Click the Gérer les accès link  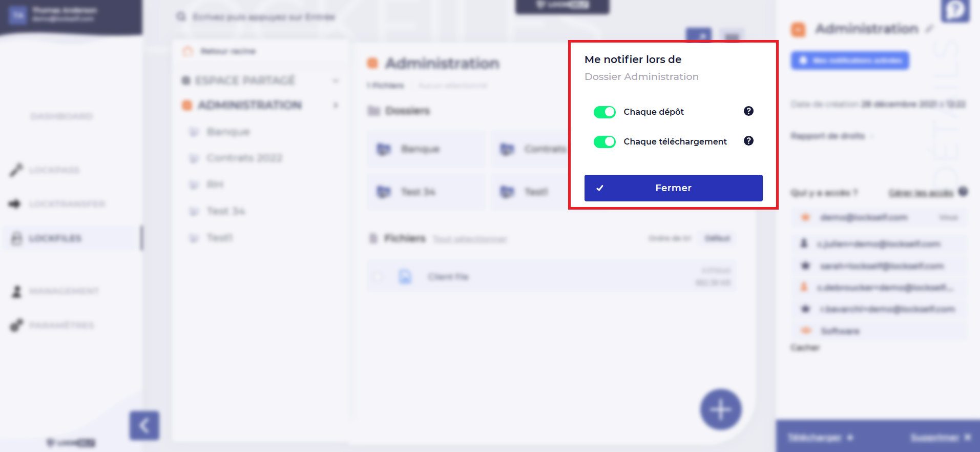tap(921, 193)
